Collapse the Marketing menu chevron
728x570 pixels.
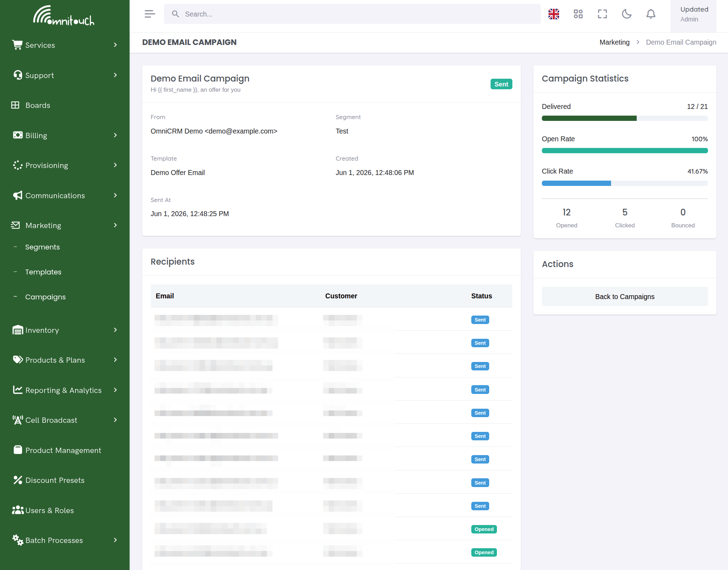click(x=115, y=225)
